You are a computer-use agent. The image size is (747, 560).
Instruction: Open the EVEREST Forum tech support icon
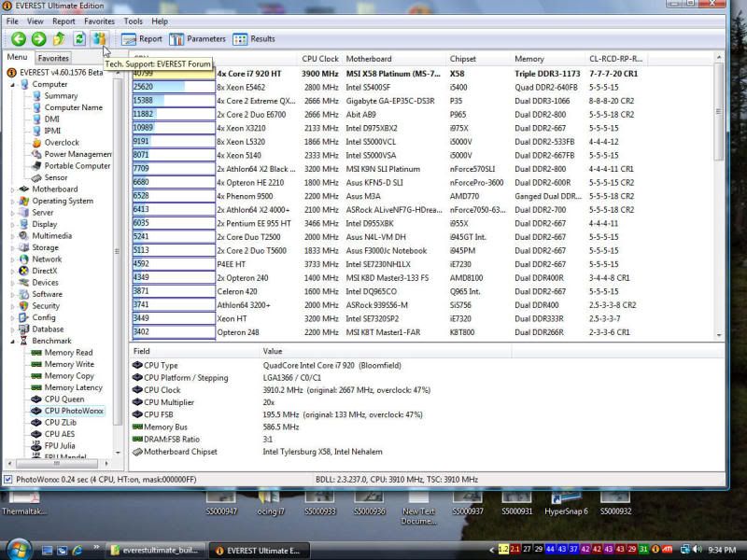[99, 39]
